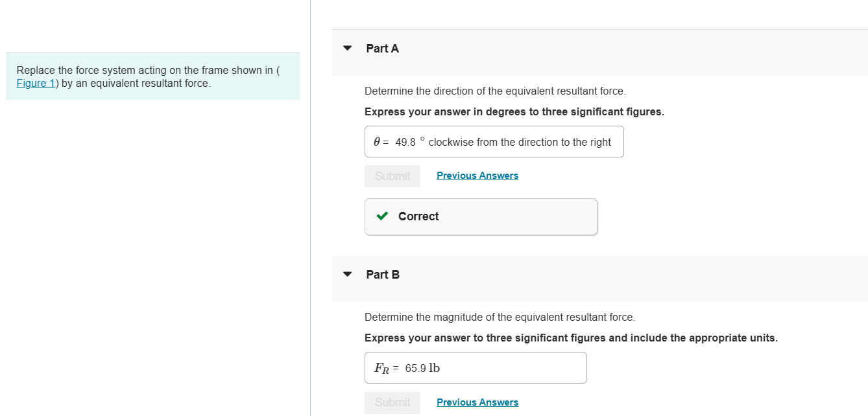Select the theta direction answer field
The image size is (868, 416).
pyautogui.click(x=494, y=141)
